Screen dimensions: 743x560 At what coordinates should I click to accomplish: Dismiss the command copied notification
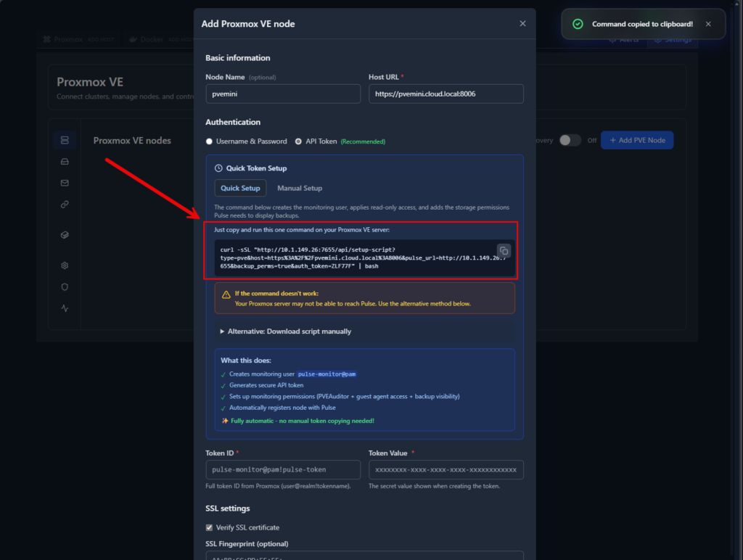tap(708, 24)
